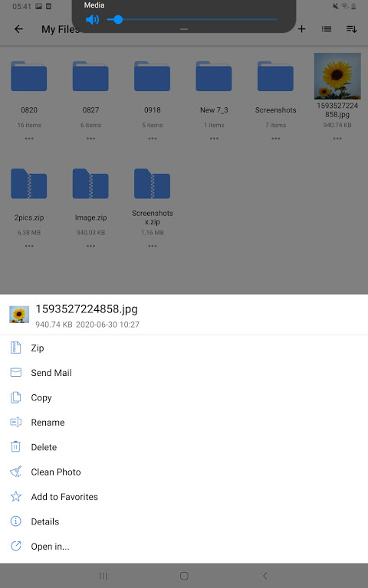The image size is (368, 588).
Task: Open the 0820 folder
Action: [29, 76]
